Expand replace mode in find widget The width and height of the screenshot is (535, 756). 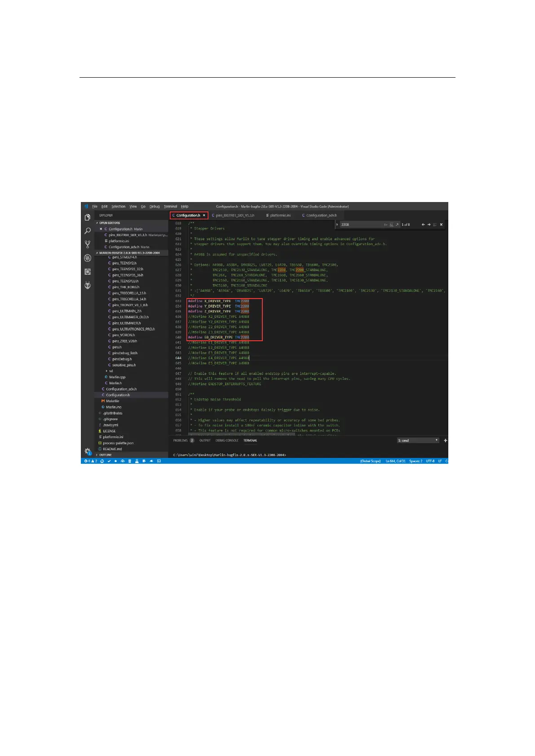[x=337, y=224]
